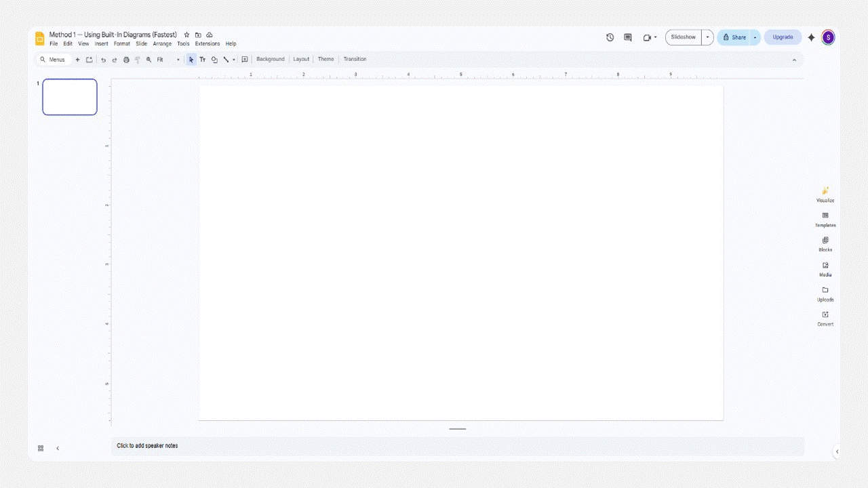Click the Menus search box
Screen dimensions: 868x488
point(52,60)
